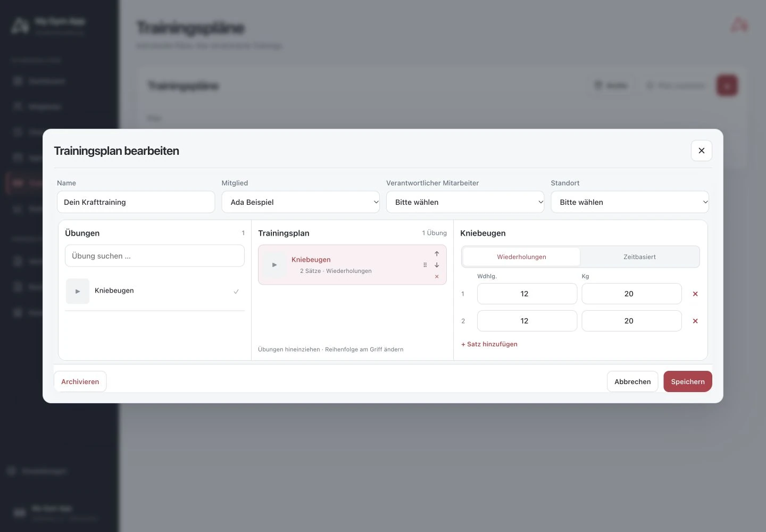Click the Übung suchen search field

(x=155, y=256)
